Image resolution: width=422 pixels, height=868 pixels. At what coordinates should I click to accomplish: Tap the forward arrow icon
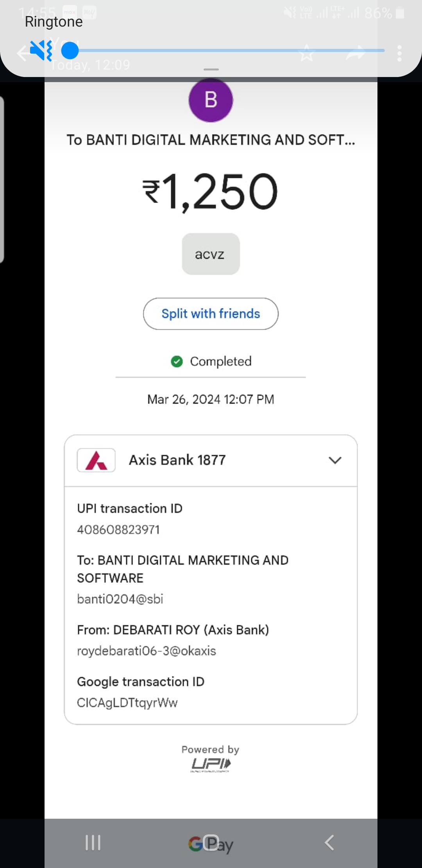coord(355,53)
